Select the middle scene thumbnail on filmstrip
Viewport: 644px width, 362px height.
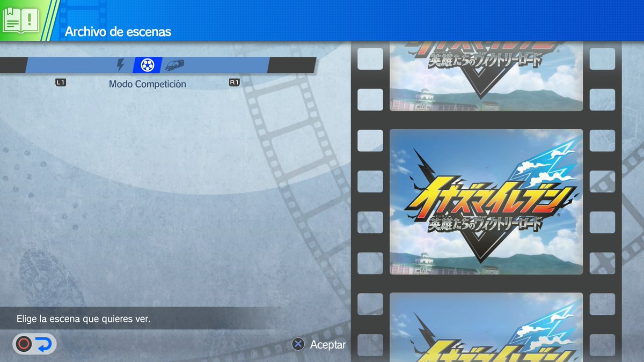click(486, 202)
